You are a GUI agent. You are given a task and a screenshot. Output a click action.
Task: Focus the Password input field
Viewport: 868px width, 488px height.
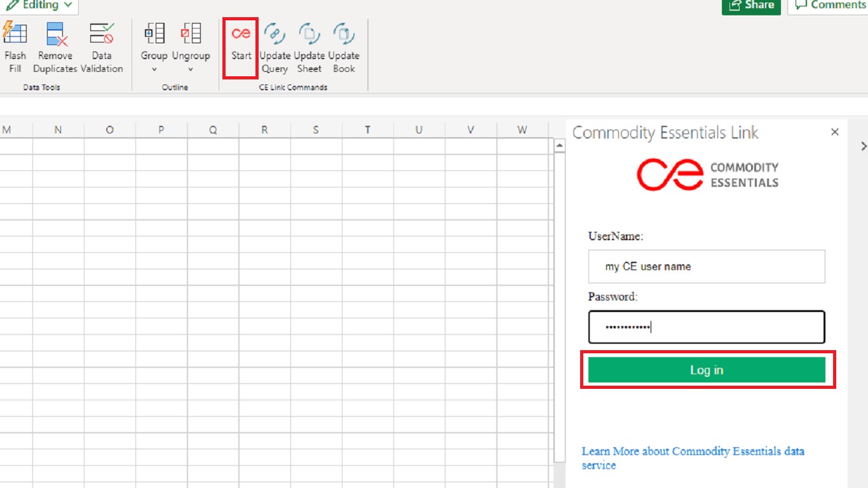(x=707, y=327)
